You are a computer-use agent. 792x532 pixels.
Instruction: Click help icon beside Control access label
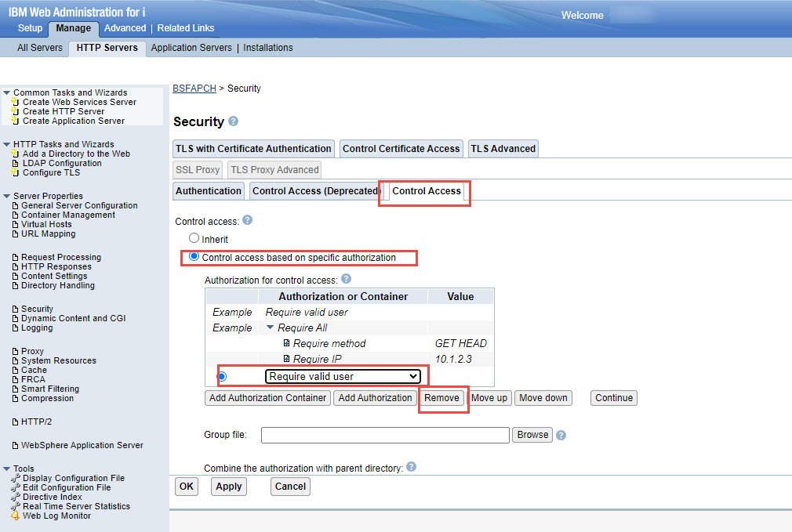[x=247, y=220]
